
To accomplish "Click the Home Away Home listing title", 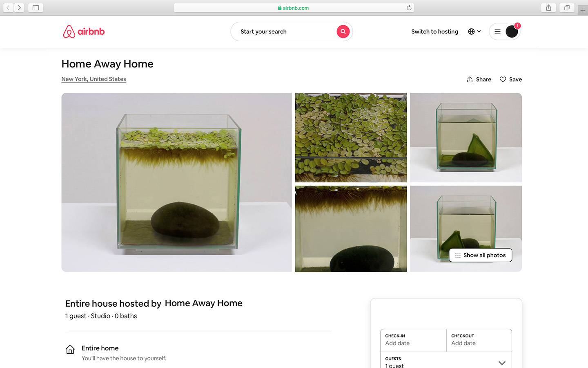I will [107, 64].
